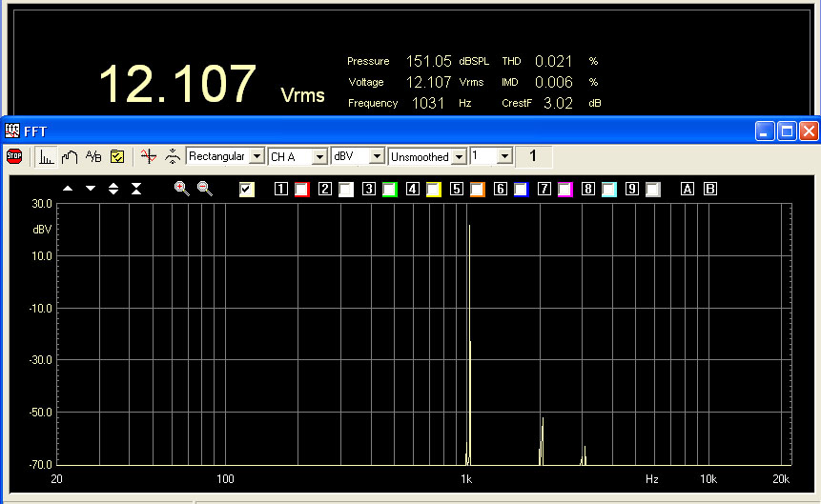Open the Rectangular window type dropdown
The image size is (821, 504).
coord(257,156)
